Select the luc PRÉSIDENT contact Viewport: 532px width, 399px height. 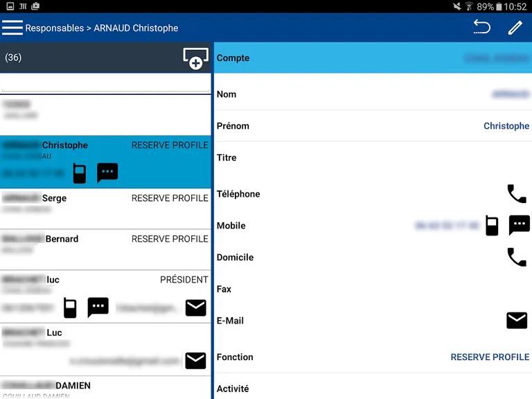pyautogui.click(x=105, y=296)
